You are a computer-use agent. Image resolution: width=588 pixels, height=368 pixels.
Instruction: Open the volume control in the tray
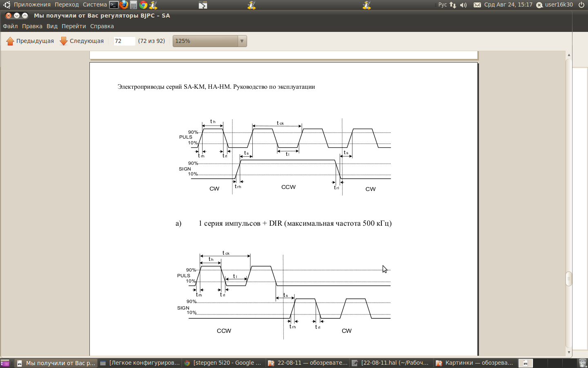tap(463, 5)
